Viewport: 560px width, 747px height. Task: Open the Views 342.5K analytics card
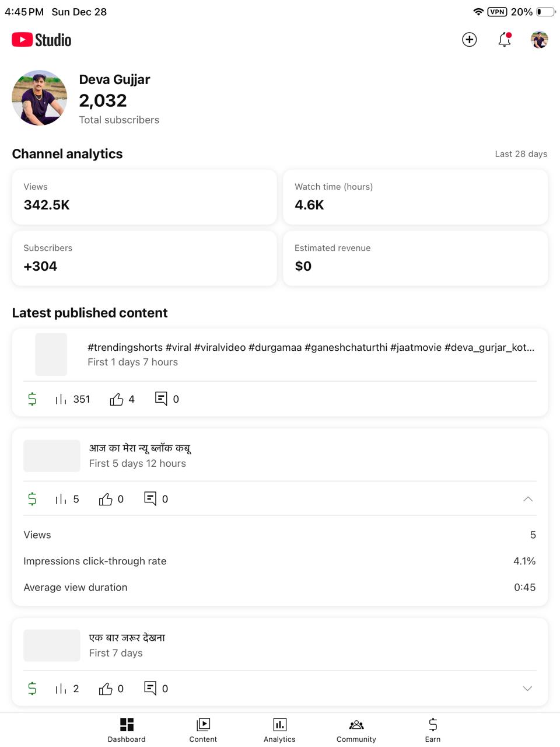coord(144,197)
